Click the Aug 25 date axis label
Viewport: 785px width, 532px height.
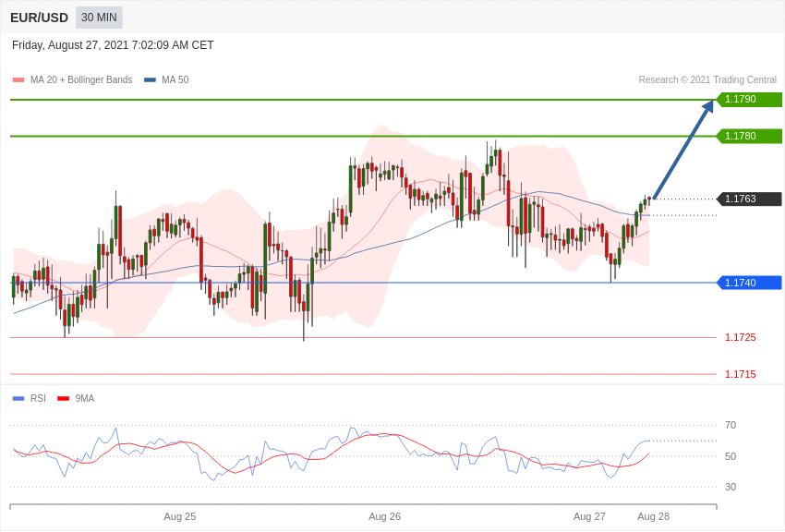pos(180,516)
